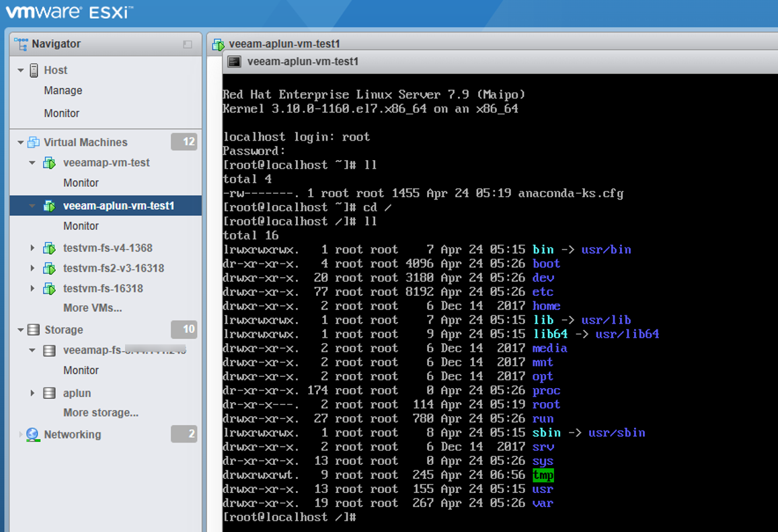Click the green-highlighted tmp directory in console
778x532 pixels.
tap(543, 476)
